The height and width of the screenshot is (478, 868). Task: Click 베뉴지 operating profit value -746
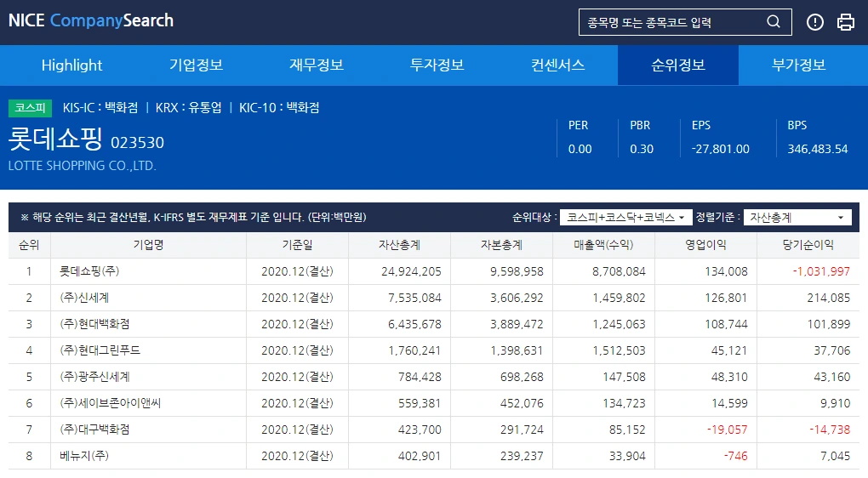[736, 456]
